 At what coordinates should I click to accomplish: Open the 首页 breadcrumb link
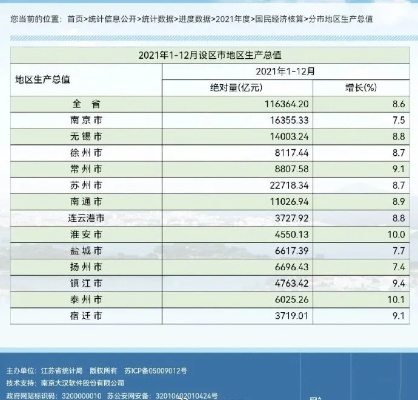pyautogui.click(x=75, y=19)
